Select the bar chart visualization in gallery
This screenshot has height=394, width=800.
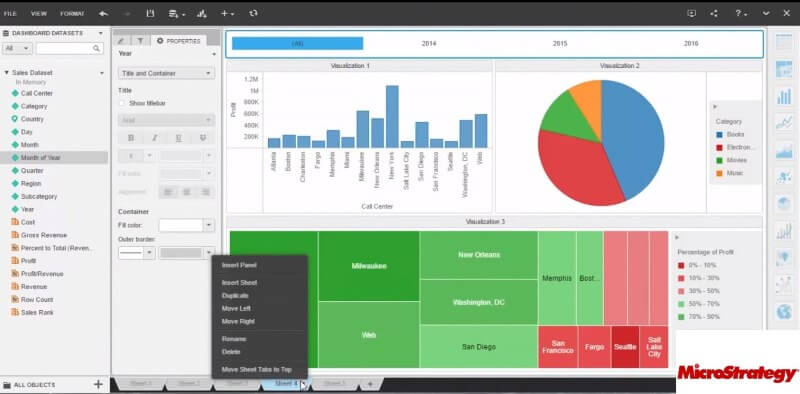(784, 96)
